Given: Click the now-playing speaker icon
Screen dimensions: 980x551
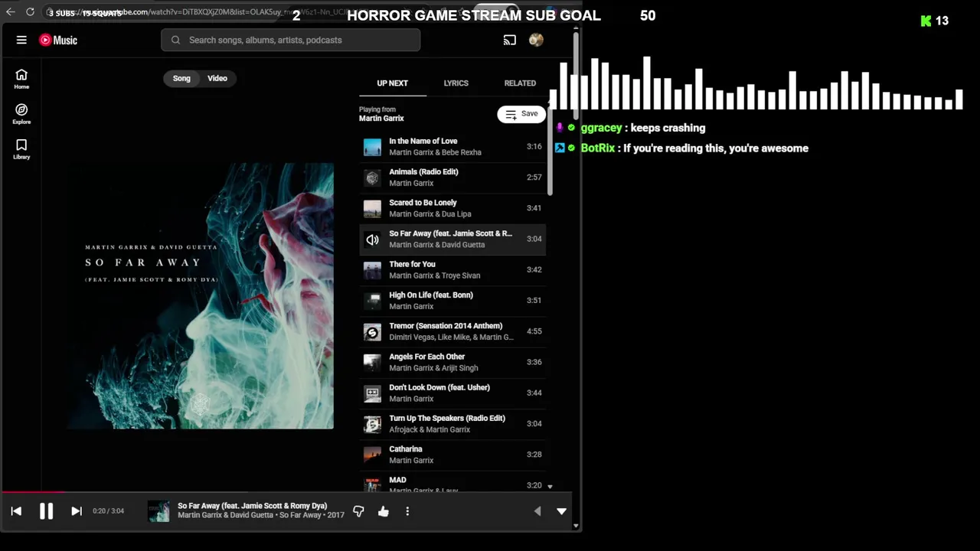Looking at the screenshot, I should (x=372, y=240).
